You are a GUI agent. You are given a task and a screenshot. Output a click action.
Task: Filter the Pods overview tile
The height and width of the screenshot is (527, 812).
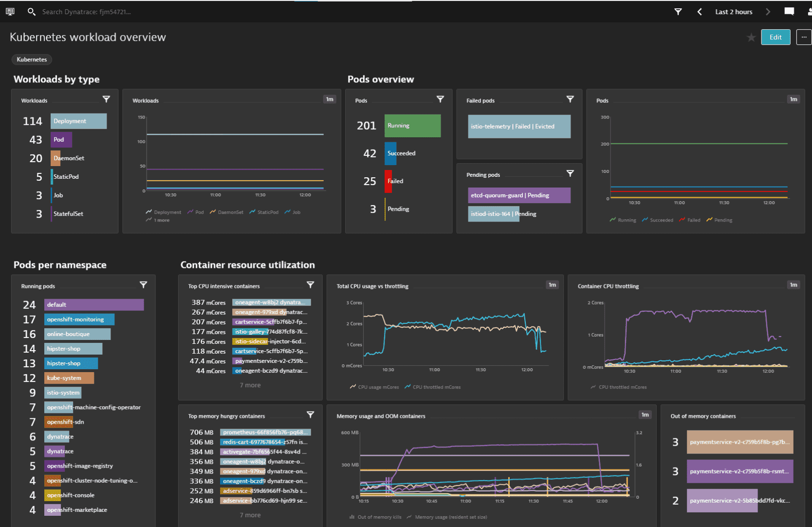(441, 99)
